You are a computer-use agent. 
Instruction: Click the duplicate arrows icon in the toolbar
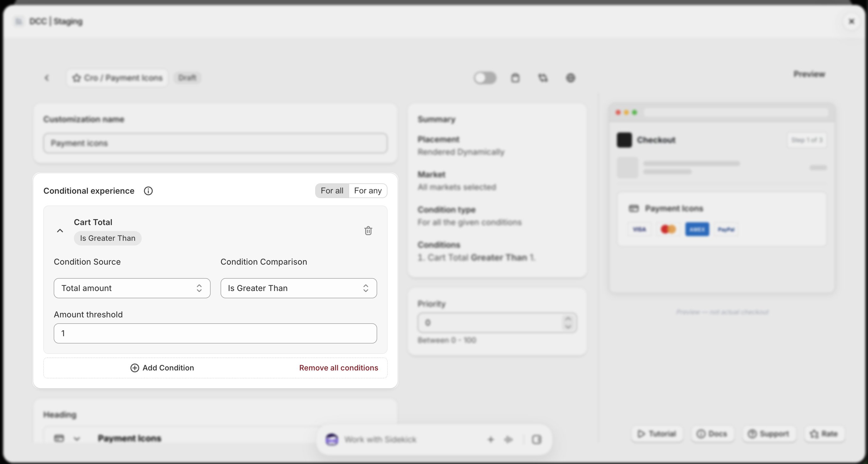tap(543, 78)
